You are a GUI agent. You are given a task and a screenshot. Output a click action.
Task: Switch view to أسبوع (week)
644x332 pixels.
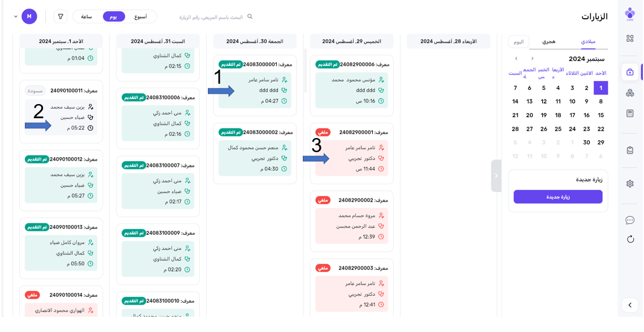coord(141,16)
